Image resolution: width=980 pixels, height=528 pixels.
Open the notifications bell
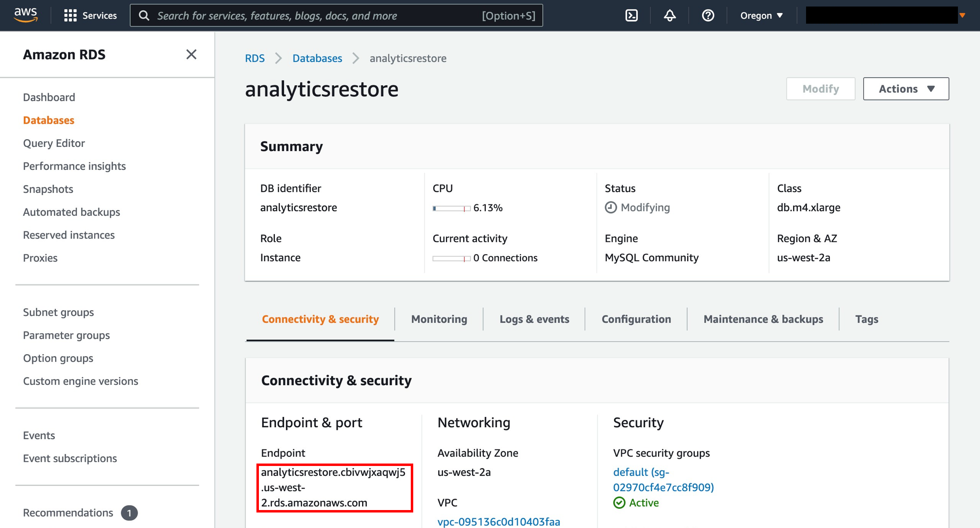pos(670,16)
